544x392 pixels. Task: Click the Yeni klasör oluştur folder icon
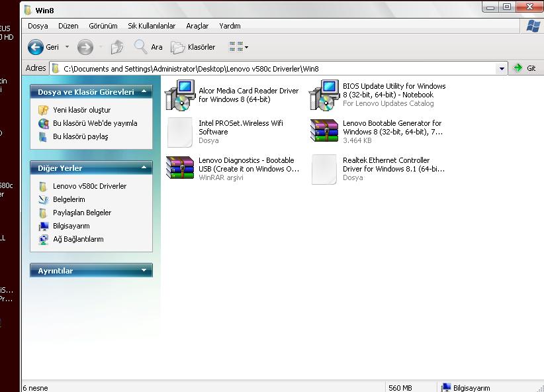tap(44, 110)
